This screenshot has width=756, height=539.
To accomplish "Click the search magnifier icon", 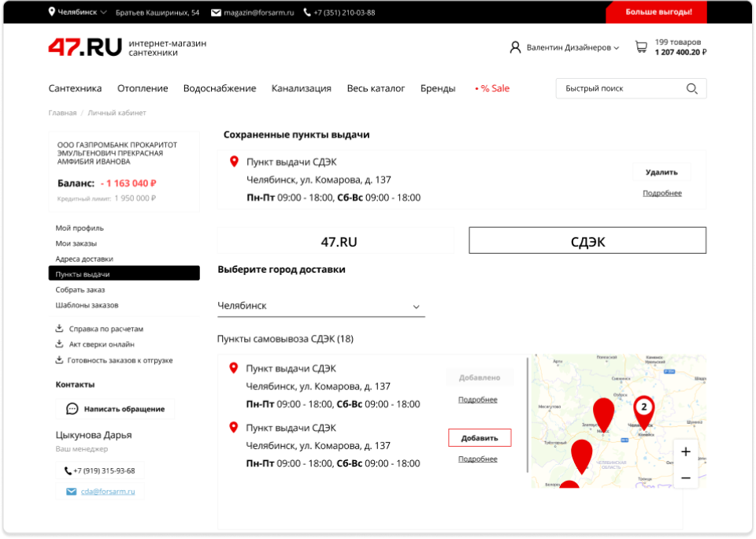I will pyautogui.click(x=691, y=88).
